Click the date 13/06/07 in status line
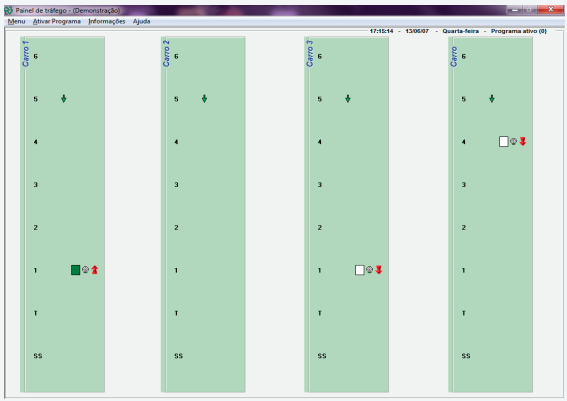The width and height of the screenshot is (567, 401). 417,31
